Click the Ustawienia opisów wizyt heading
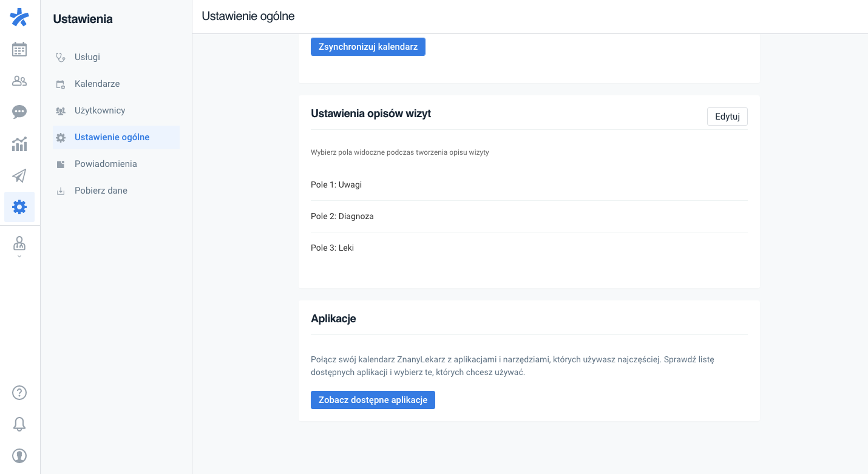 click(371, 113)
